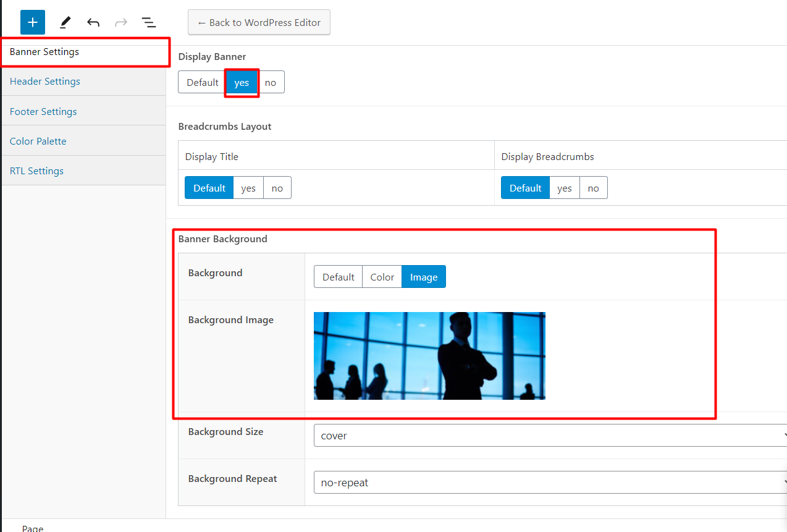This screenshot has width=787, height=532.
Task: Set Display Banner to Default
Action: [x=202, y=82]
